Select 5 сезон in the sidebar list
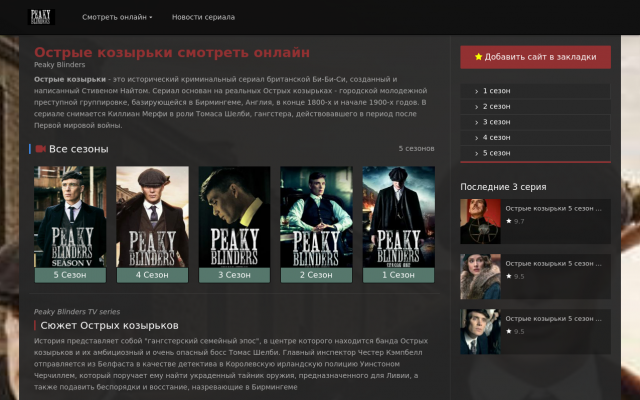Screen dimensions: 640x400 (x=536, y=153)
